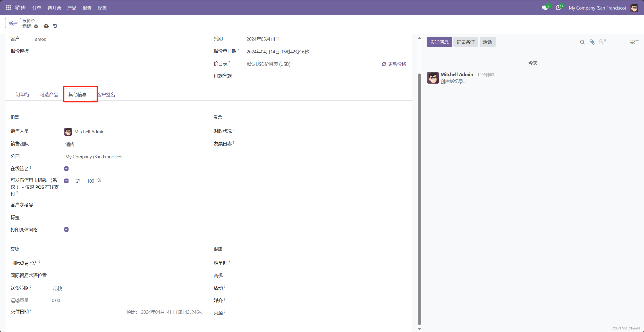644x332 pixels.
Task: Click the gear actions icon near 新建
Action: pyautogui.click(x=36, y=26)
